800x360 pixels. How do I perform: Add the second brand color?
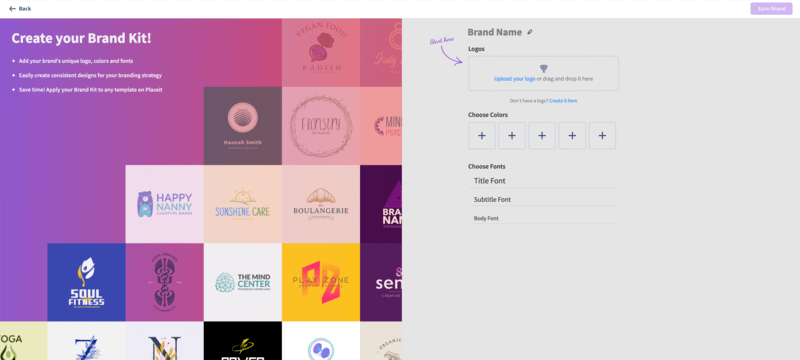(x=512, y=136)
